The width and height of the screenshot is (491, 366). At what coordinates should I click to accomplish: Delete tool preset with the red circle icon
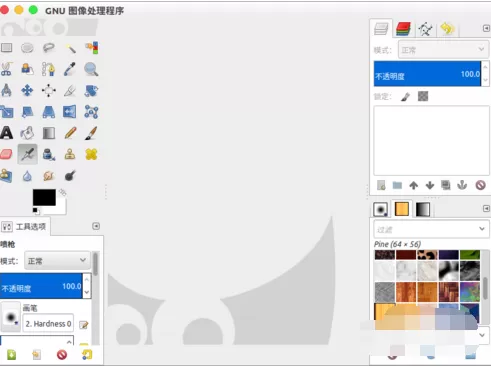pos(62,354)
